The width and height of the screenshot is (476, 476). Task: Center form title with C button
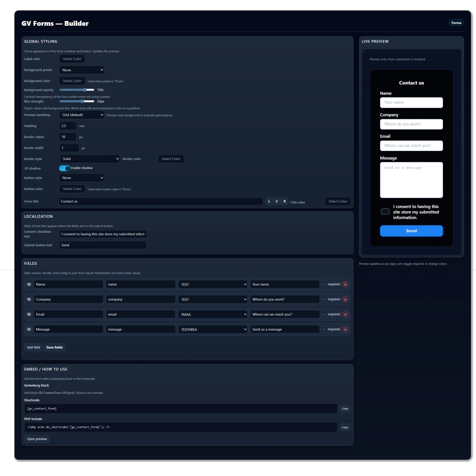pyautogui.click(x=277, y=201)
